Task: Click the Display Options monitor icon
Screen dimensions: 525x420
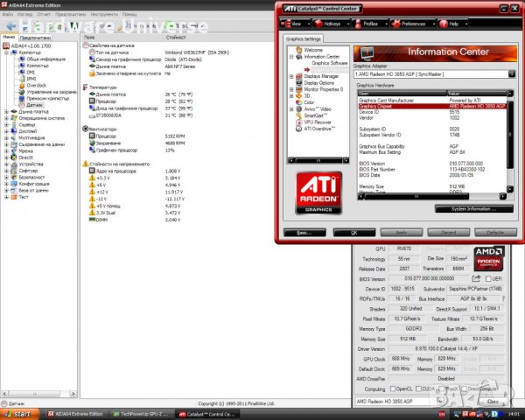Action: coord(299,83)
